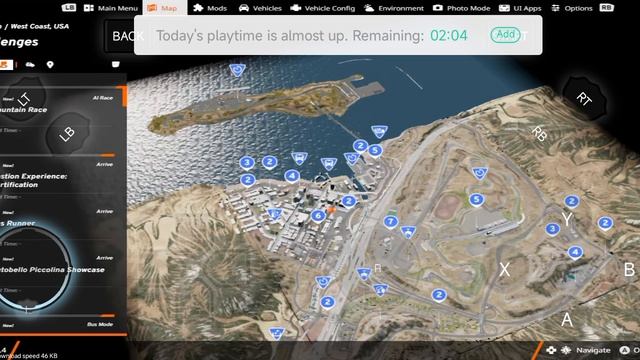Select the Bus Mode challenge entry
The width and height of the screenshot is (640, 360).
click(x=57, y=325)
